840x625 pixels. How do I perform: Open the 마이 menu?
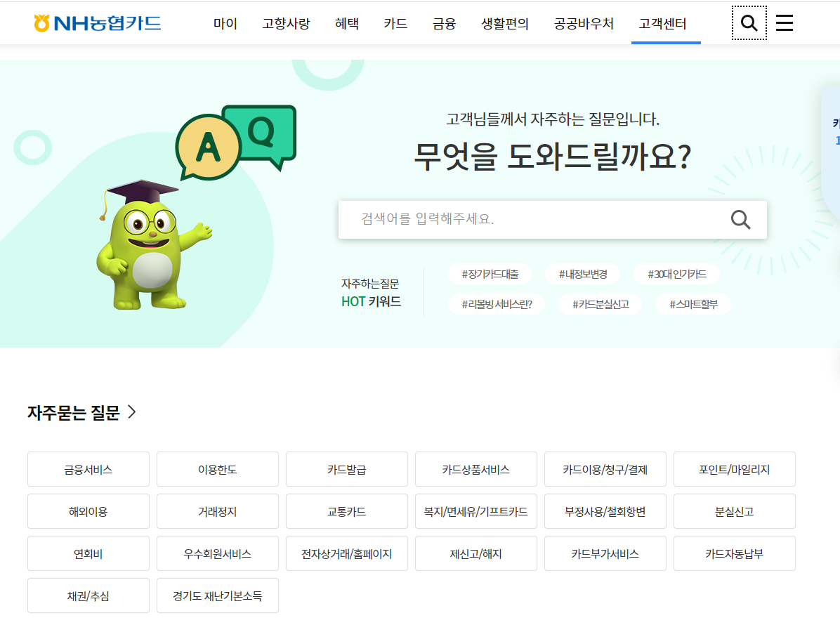coord(225,24)
